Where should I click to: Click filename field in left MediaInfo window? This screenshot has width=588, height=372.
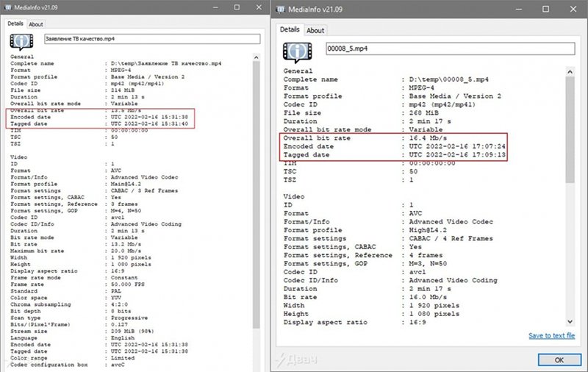[x=152, y=39]
